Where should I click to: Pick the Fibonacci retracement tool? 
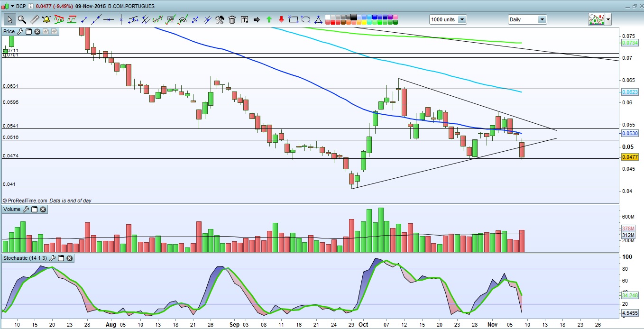[x=170, y=19]
